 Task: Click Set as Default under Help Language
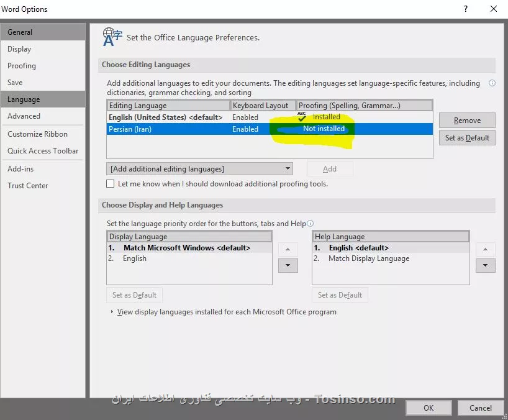(x=340, y=295)
